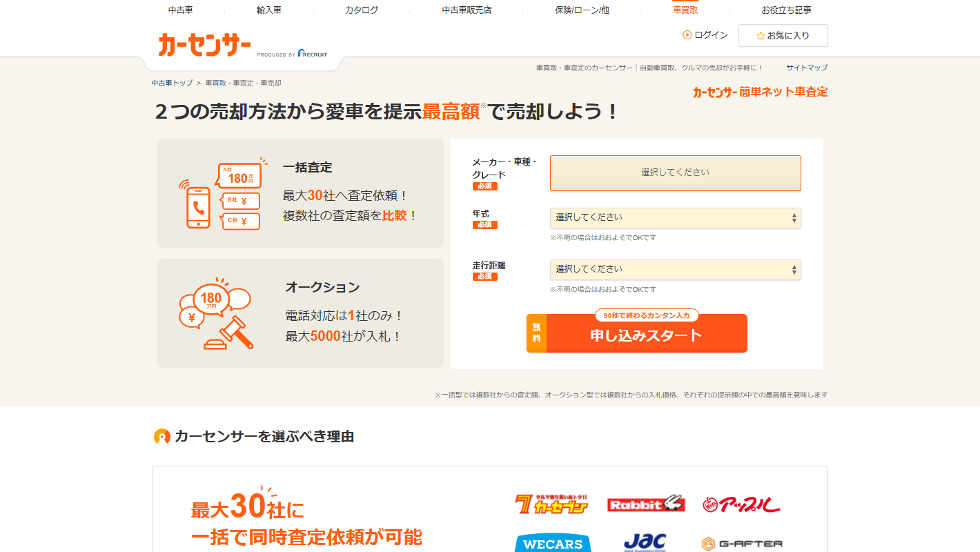Click 車買取・車査定・車売却 breadcrumb text
Screen dimensions: 980x552
tap(243, 83)
